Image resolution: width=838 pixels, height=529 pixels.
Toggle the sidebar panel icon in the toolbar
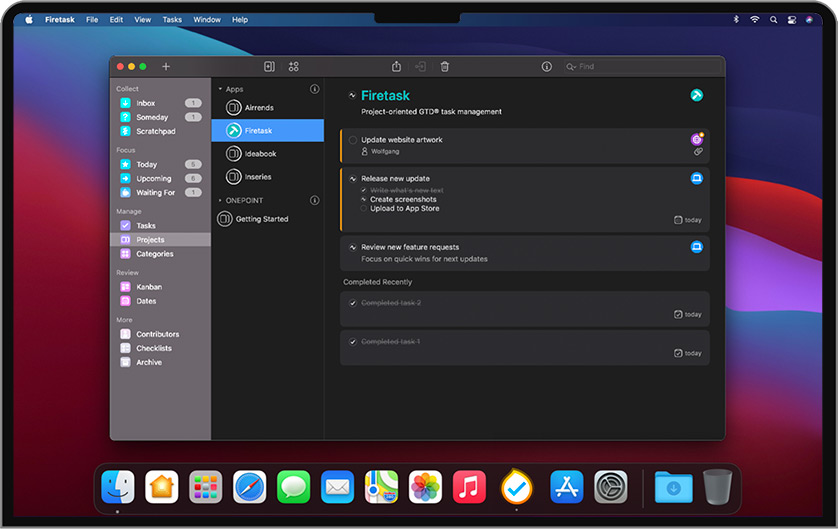pyautogui.click(x=269, y=67)
